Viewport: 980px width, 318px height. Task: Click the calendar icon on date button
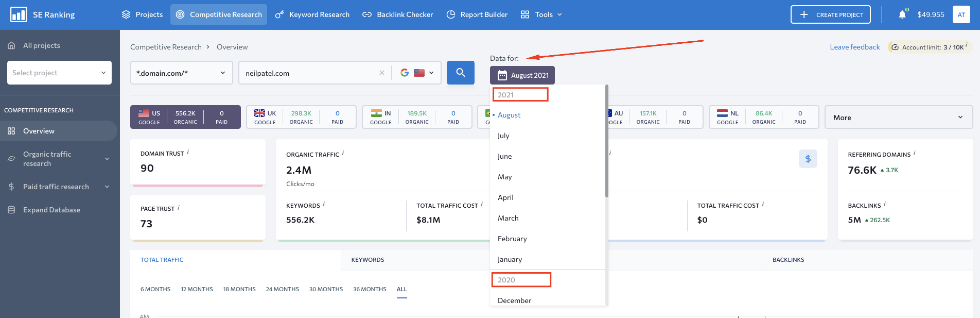pos(502,75)
